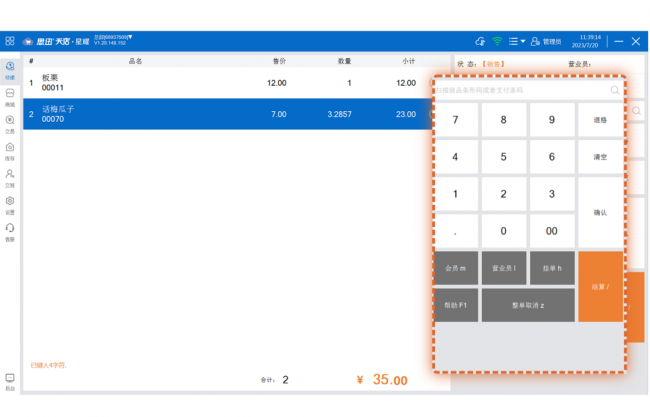Tap the single 0 keypad key
Screen dimensions: 650x417
click(504, 231)
